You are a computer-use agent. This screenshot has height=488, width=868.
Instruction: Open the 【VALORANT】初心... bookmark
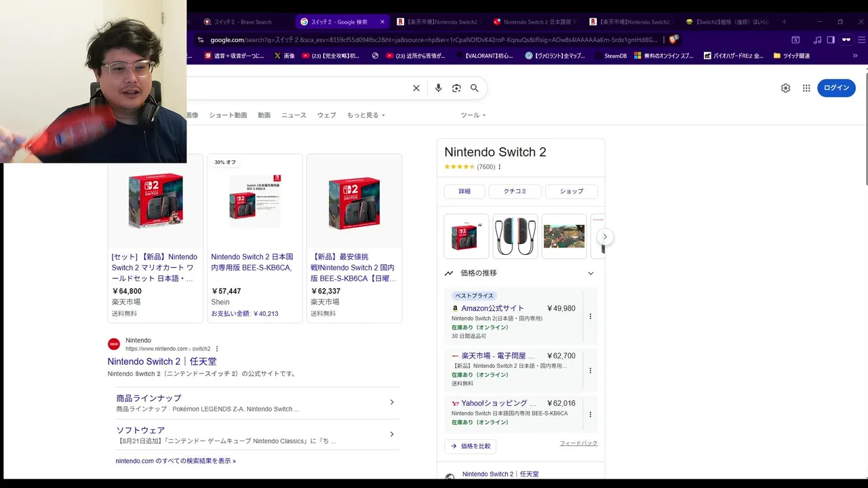(x=486, y=56)
